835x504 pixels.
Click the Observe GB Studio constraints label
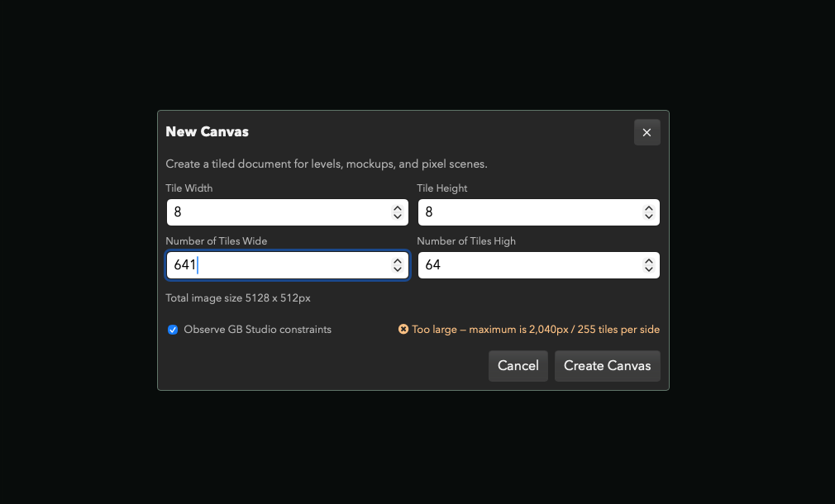[257, 330]
